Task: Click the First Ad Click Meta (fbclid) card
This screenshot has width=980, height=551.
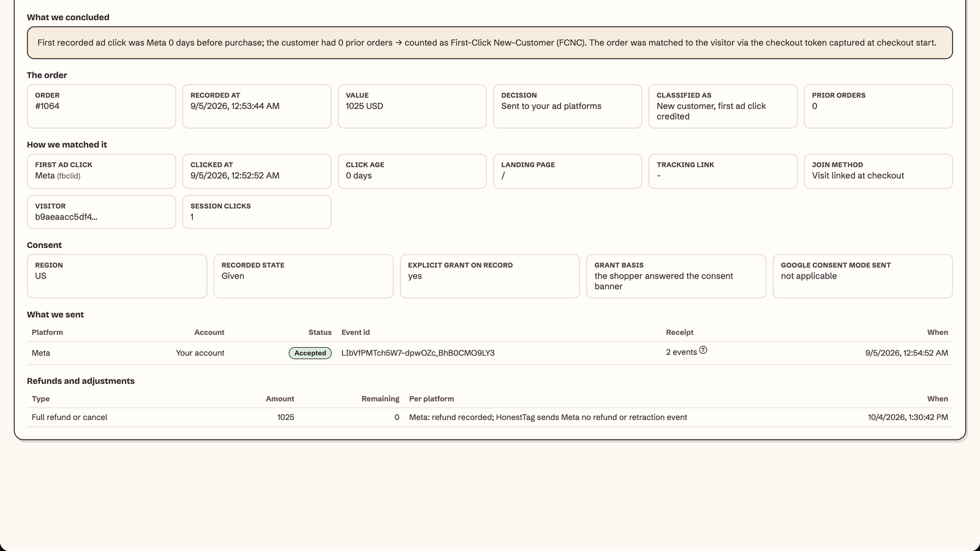Action: tap(101, 171)
